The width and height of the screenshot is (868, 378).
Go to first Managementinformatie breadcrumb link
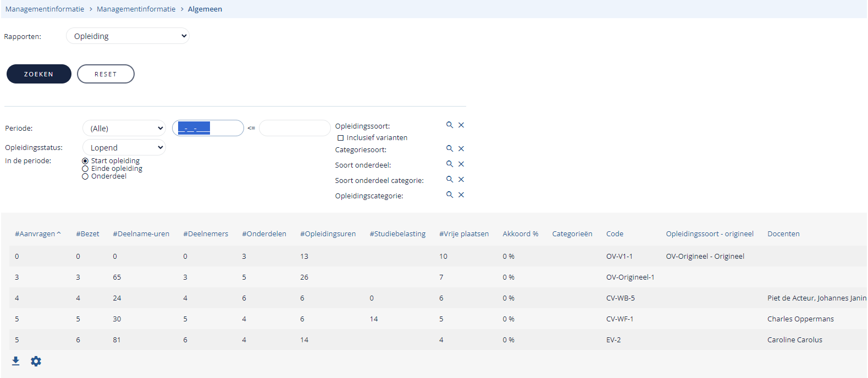(45, 9)
